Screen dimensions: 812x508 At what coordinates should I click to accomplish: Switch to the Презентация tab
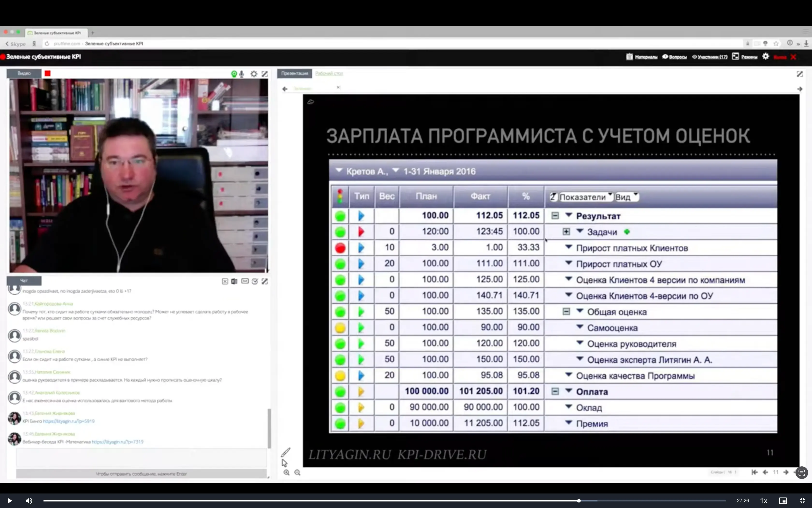(295, 73)
